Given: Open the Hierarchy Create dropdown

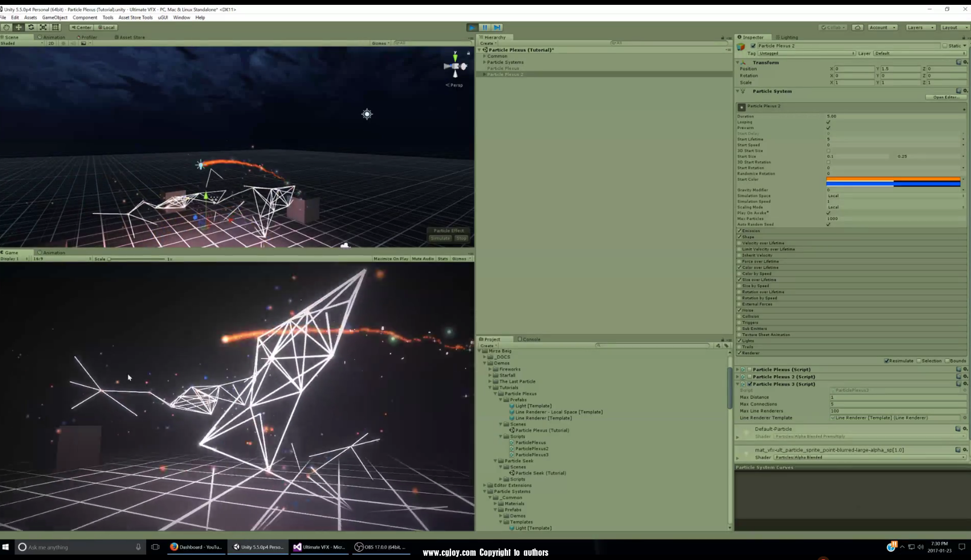Looking at the screenshot, I should coord(488,43).
